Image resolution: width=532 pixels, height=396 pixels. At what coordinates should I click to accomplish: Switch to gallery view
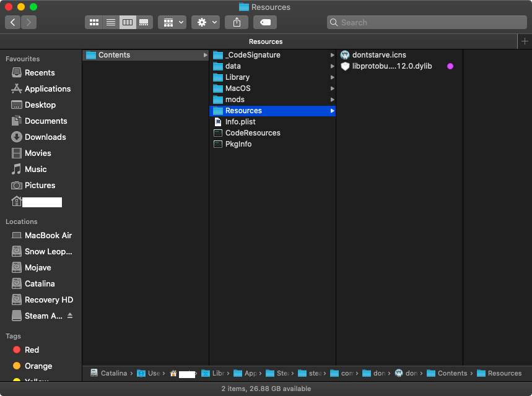click(x=144, y=22)
